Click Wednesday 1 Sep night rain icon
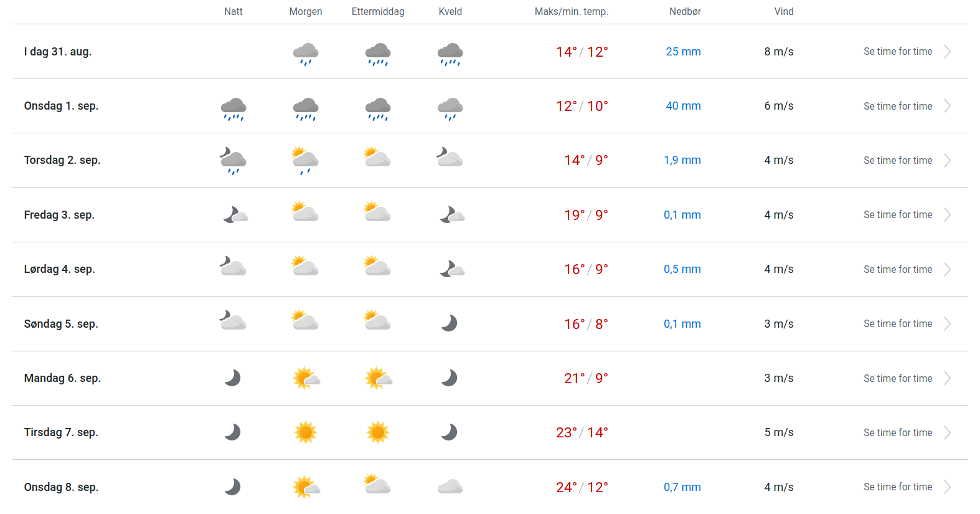The height and width of the screenshot is (514, 980). click(233, 108)
